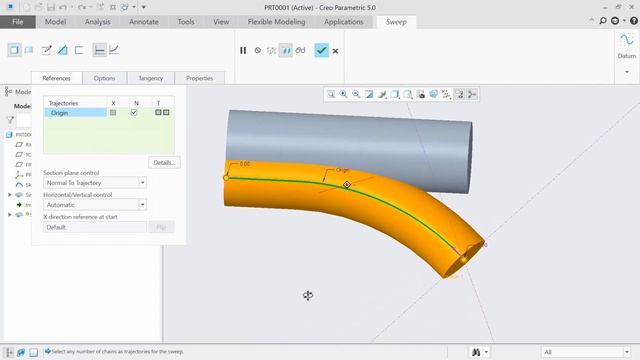Switch to the Annotate ribbon tab

coord(144,22)
